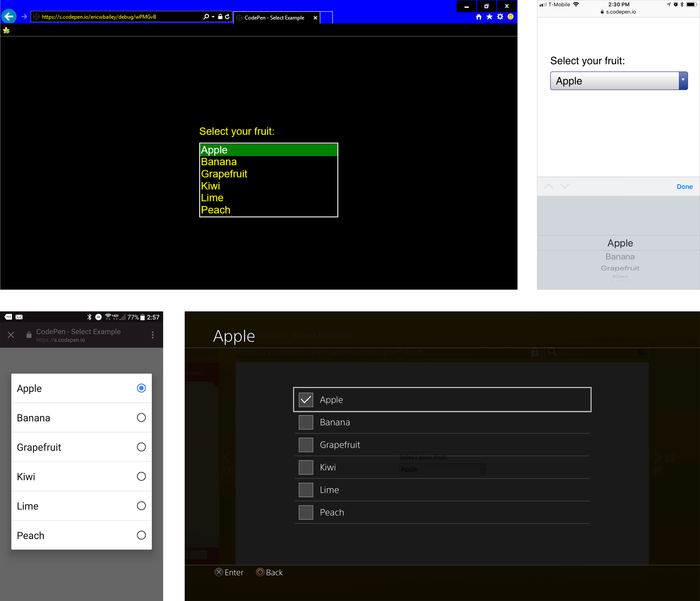Check the Peach checkbox
The image size is (700, 601).
coord(306,512)
